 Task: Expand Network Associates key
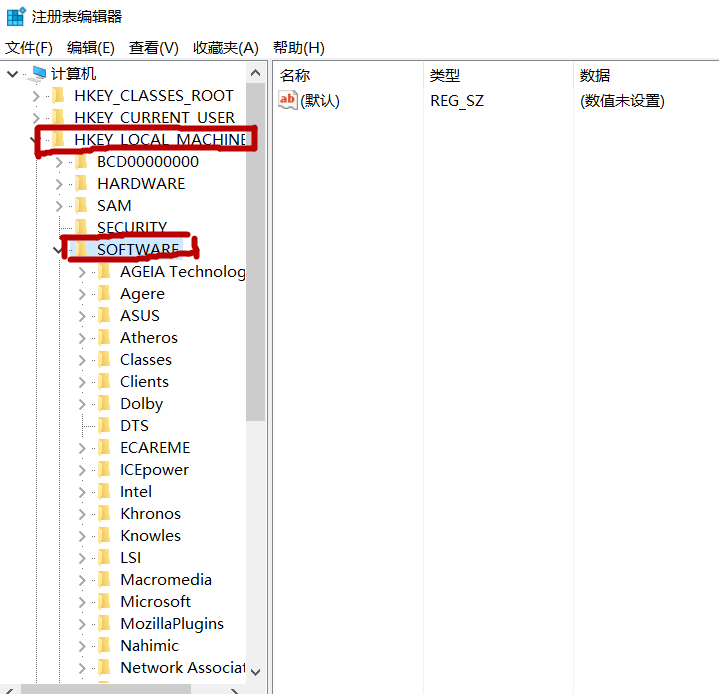[x=82, y=668]
